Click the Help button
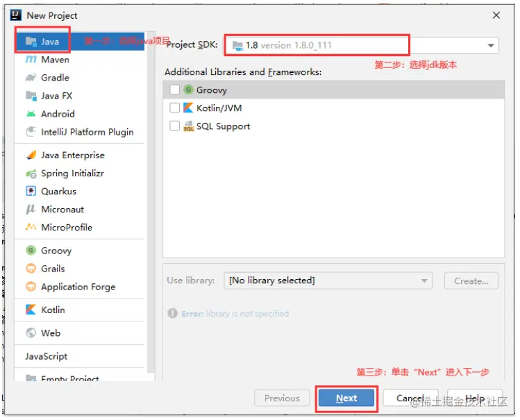The image size is (520, 420). tap(475, 398)
